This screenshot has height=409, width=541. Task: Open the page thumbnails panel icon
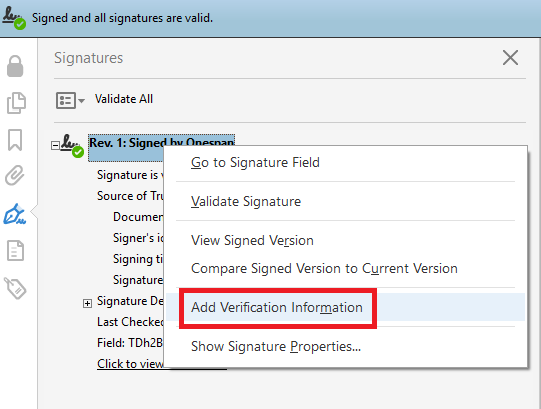point(16,103)
